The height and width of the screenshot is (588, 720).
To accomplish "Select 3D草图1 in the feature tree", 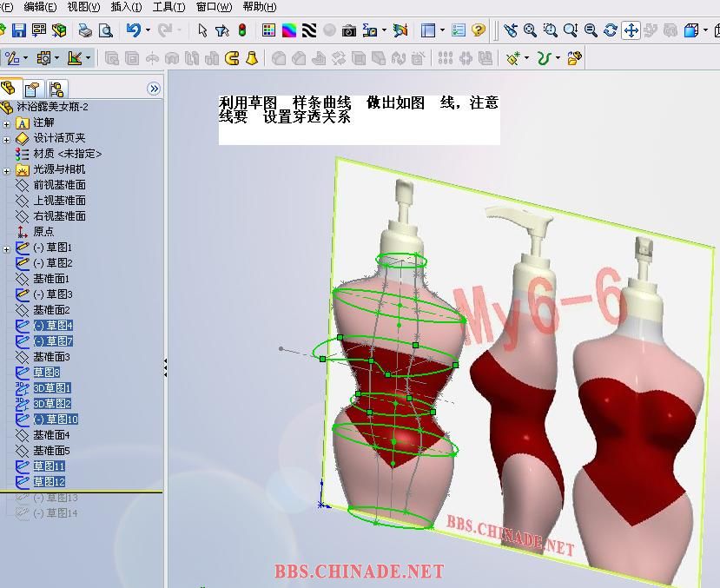I will [x=51, y=388].
